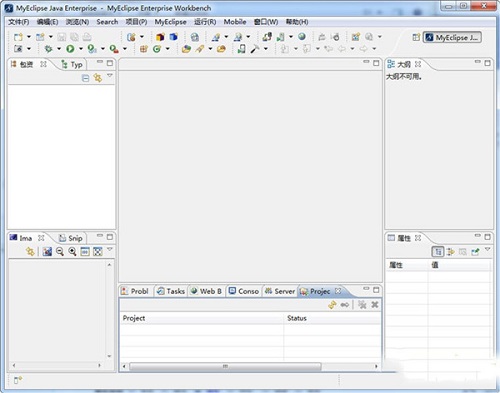Open the dropdown arrow next to Debug icon
500x393 pixels.
point(59,49)
